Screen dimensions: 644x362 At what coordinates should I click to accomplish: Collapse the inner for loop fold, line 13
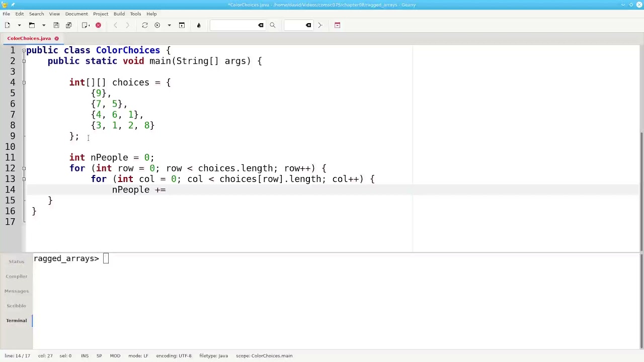(24, 179)
